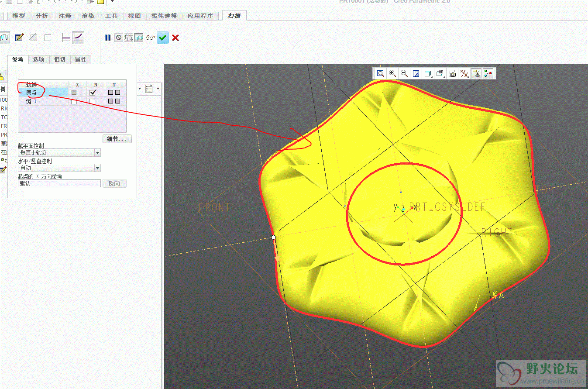
Task: Click white trajectory start point handle
Action: click(274, 237)
